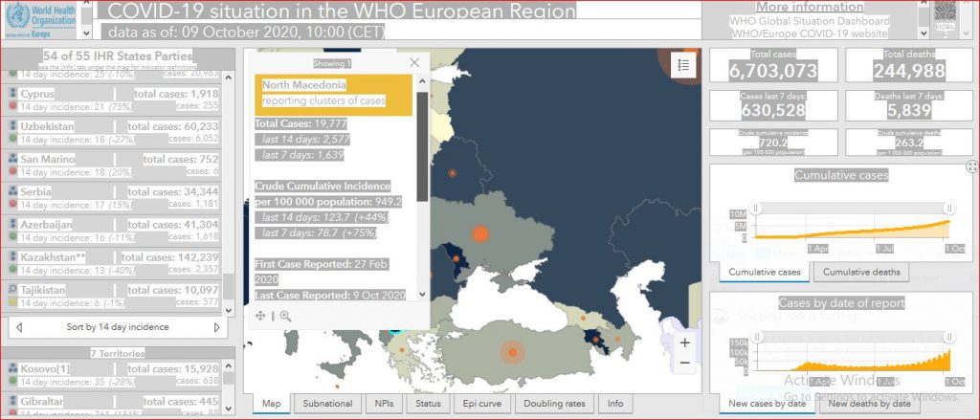Image resolution: width=980 pixels, height=420 pixels.
Task: Click the pan icon in popup footer
Action: coord(260,316)
